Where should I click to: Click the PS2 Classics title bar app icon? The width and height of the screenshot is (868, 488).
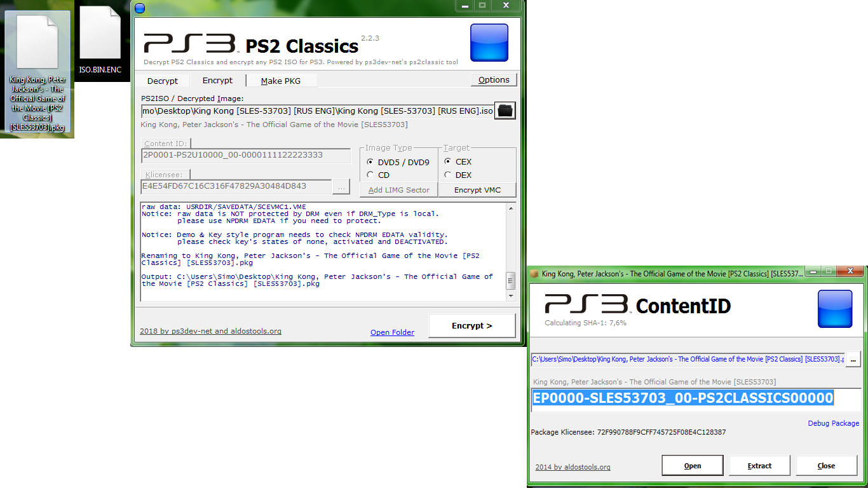click(140, 8)
